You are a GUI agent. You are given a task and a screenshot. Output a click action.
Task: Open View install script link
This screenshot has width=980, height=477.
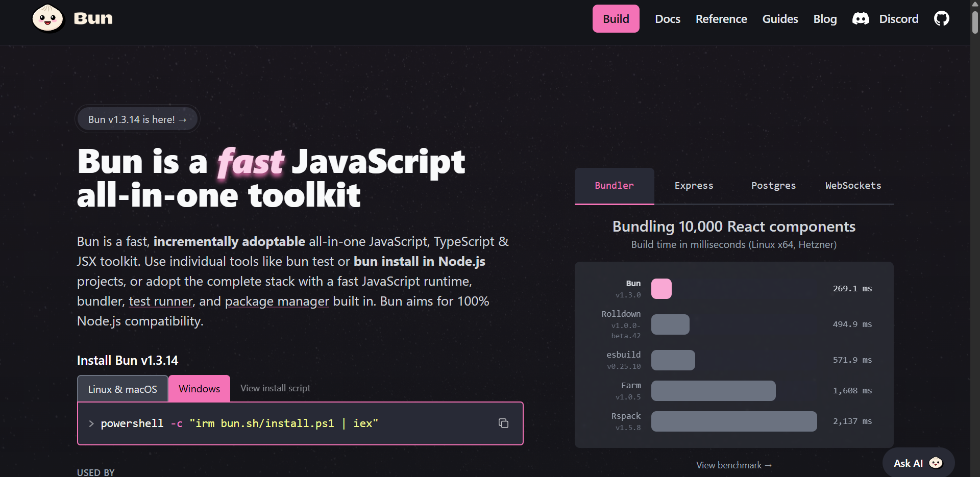(x=275, y=388)
